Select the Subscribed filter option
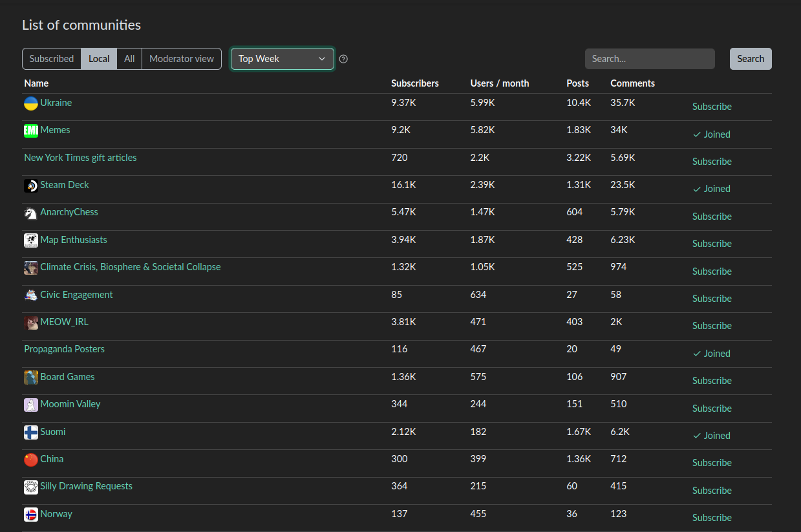 (52, 59)
